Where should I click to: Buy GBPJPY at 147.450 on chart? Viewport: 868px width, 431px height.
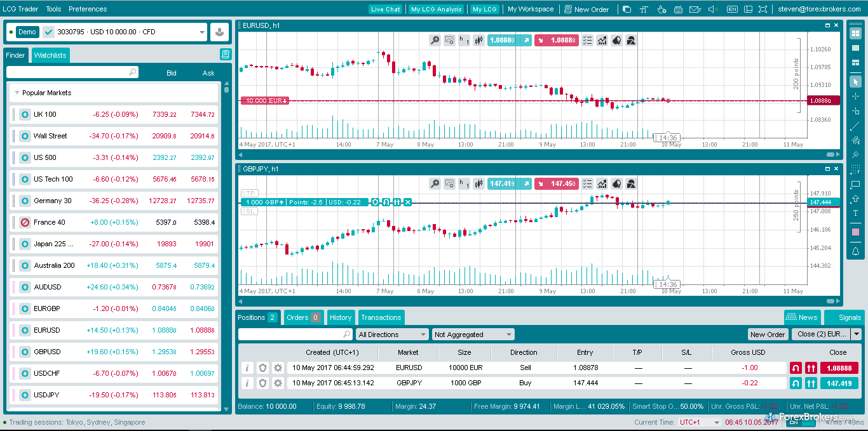(556, 183)
